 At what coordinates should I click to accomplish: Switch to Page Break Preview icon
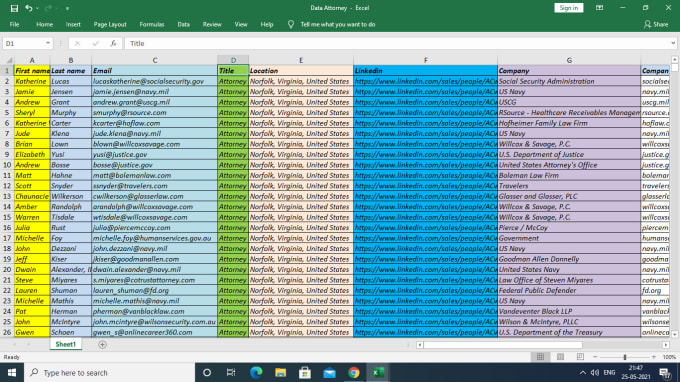click(x=580, y=357)
